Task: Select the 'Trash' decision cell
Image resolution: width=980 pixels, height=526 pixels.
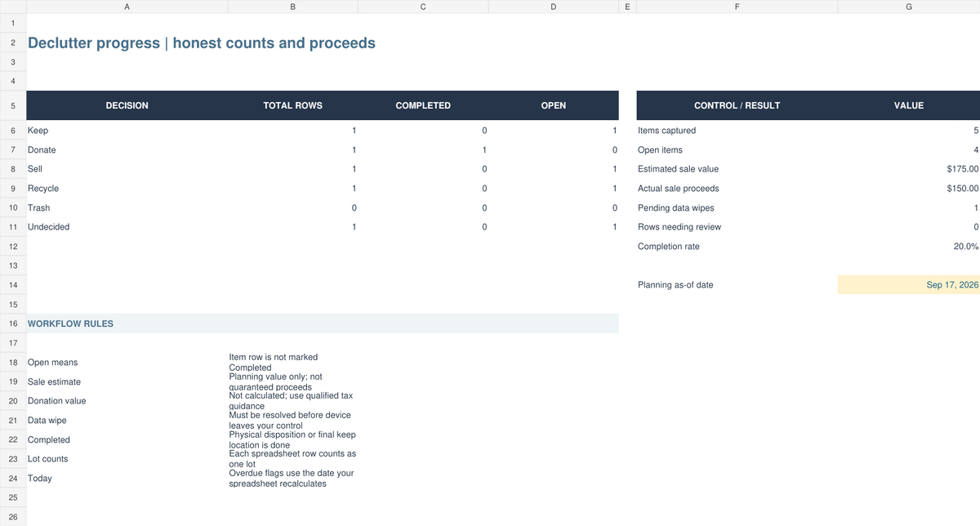Action: [127, 208]
